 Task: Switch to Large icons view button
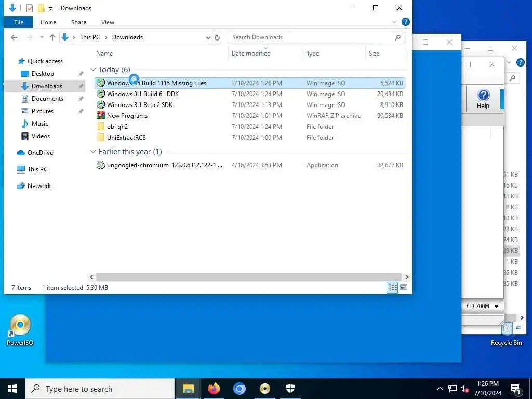(404, 288)
